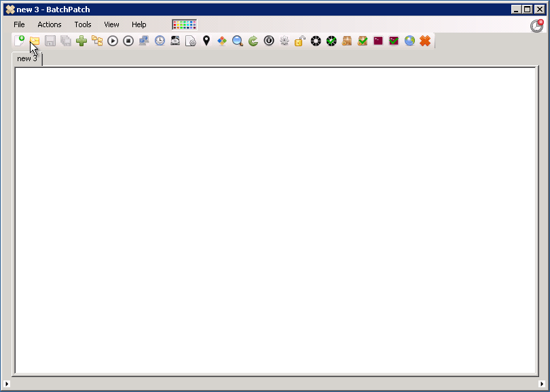Save the current grid

(x=50, y=41)
